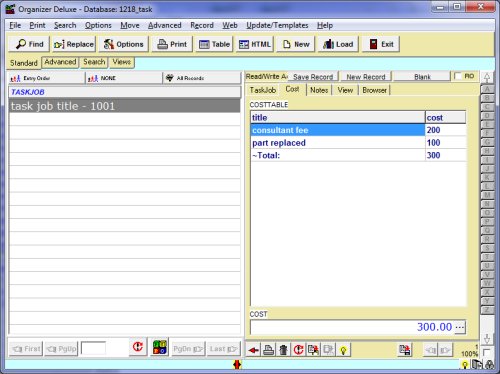Click the Save Record button
Screen dimensions: 500x374
pyautogui.click(x=313, y=77)
